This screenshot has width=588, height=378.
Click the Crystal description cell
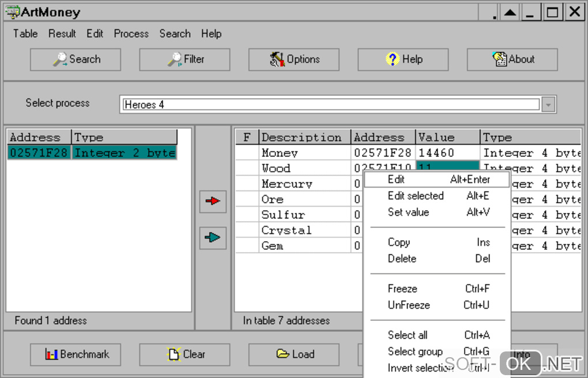click(x=304, y=230)
